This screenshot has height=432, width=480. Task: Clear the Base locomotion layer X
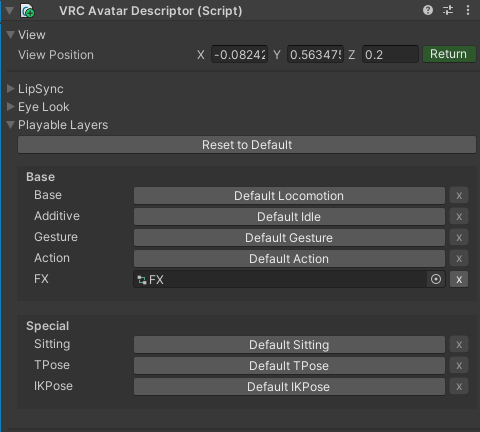pyautogui.click(x=459, y=195)
